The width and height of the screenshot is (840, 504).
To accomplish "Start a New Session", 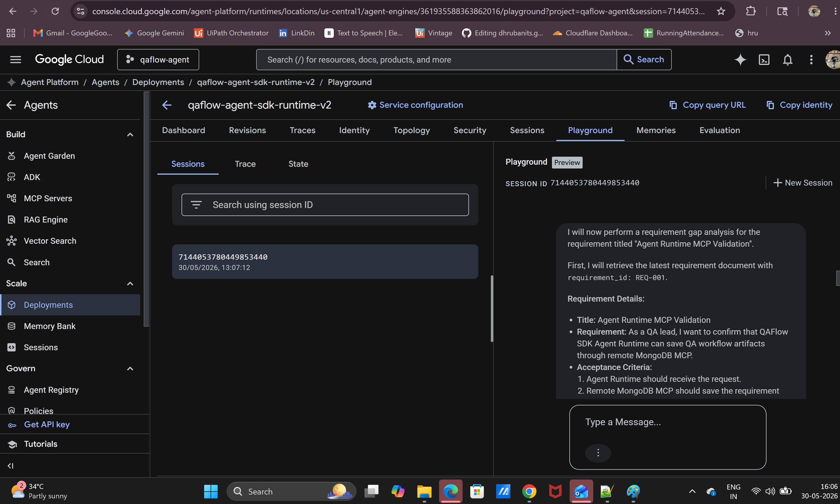I will pos(803,183).
